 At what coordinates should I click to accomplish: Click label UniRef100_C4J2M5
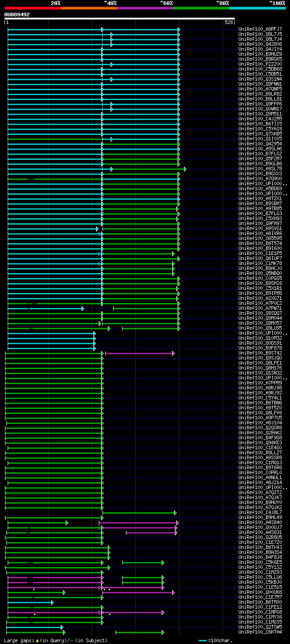click(x=261, y=119)
